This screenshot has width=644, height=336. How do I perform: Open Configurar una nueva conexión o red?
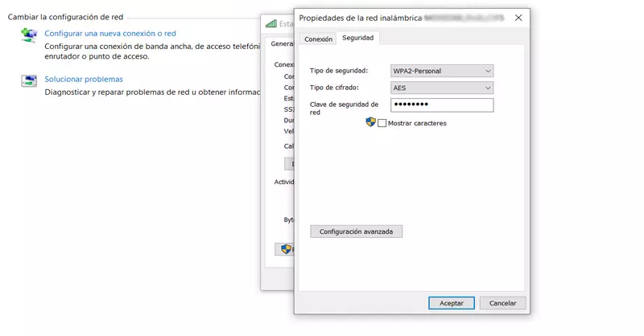pos(110,34)
